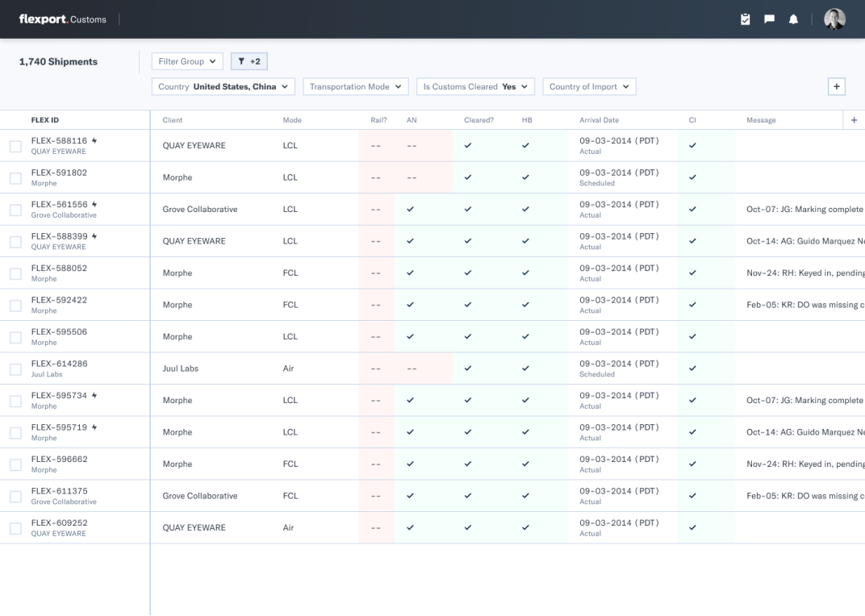
Task: Open the Transportation Mode filter dropdown
Action: pos(355,86)
